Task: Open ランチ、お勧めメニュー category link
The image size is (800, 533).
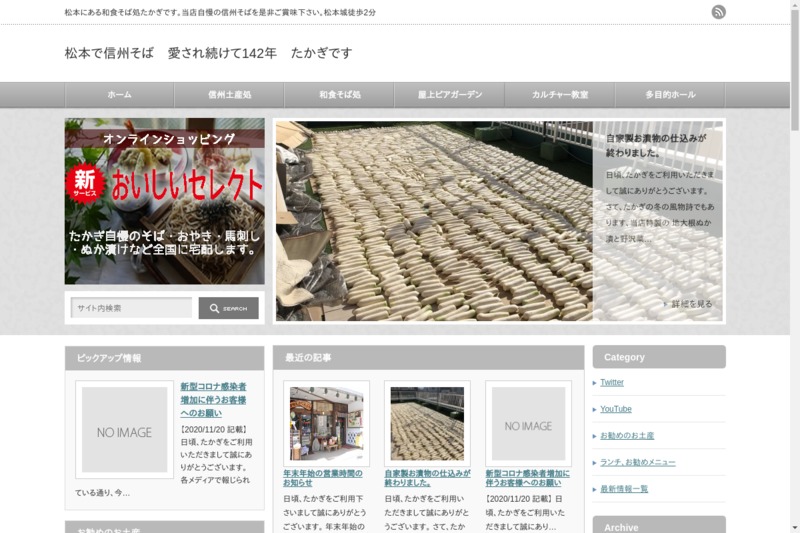Action: [x=637, y=462]
